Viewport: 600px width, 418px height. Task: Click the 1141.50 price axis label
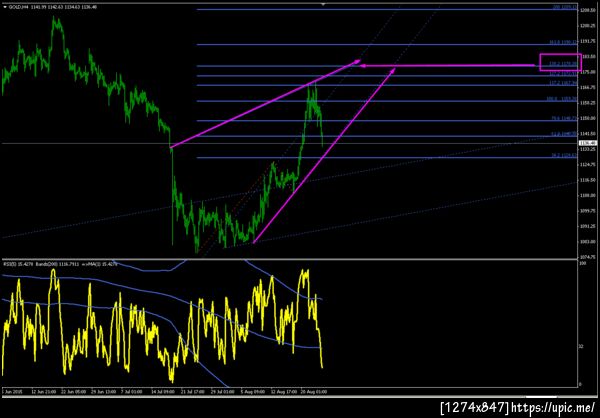click(x=588, y=134)
